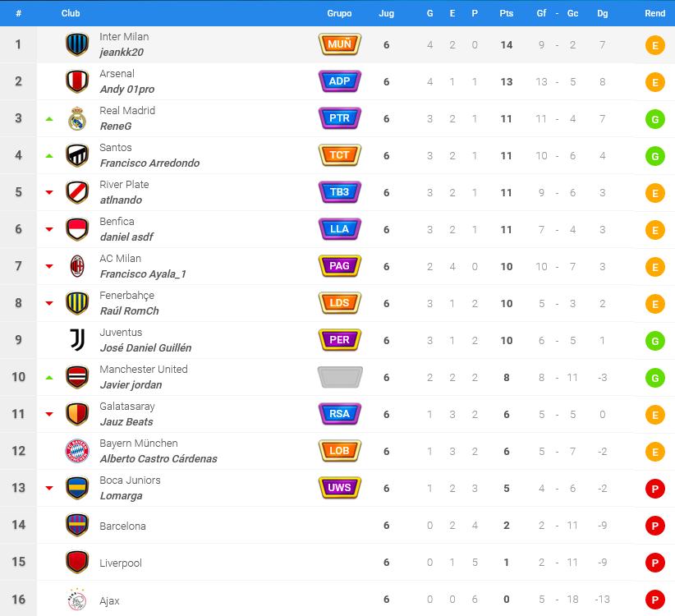Image resolution: width=675 pixels, height=616 pixels.
Task: Click the Bayern München club badge
Action: [x=77, y=451]
